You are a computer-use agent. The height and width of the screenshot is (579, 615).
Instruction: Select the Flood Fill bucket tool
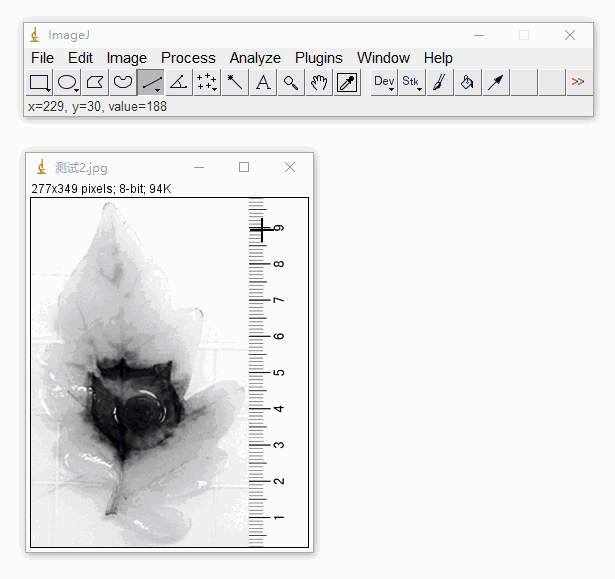(468, 82)
